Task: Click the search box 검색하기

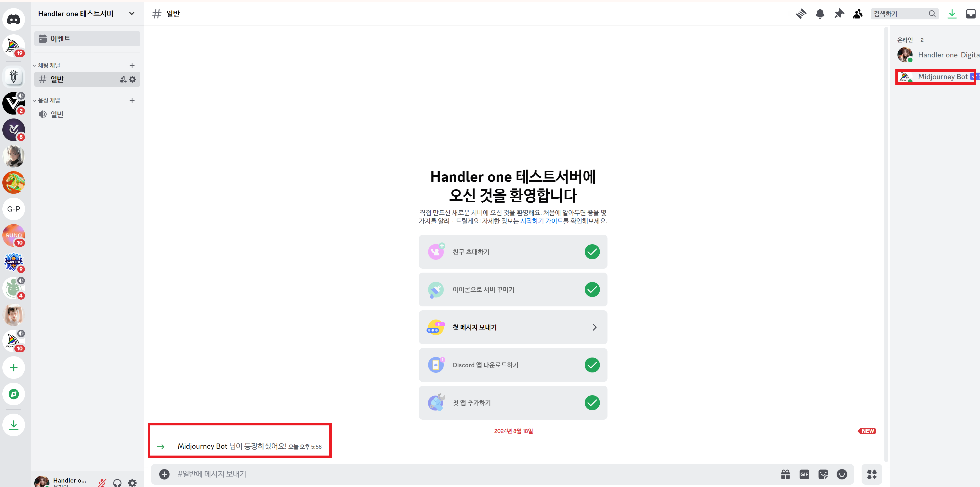Action: 904,14
